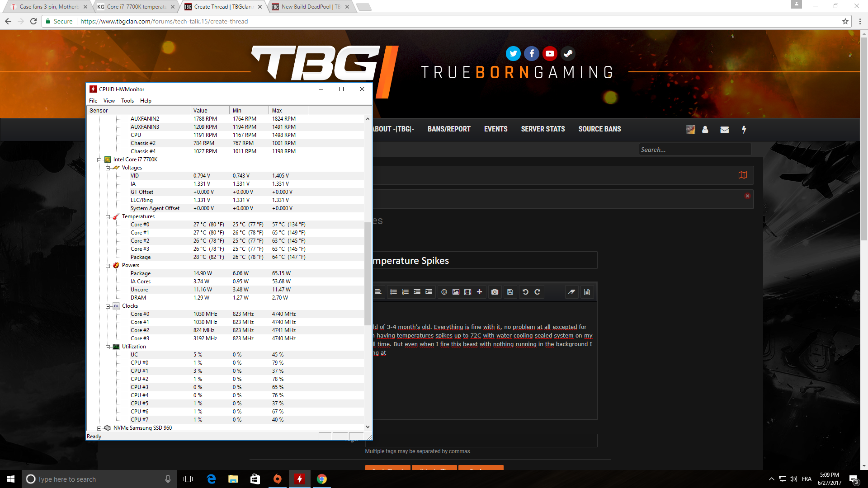Open the TBG Twitter page icon

[513, 54]
